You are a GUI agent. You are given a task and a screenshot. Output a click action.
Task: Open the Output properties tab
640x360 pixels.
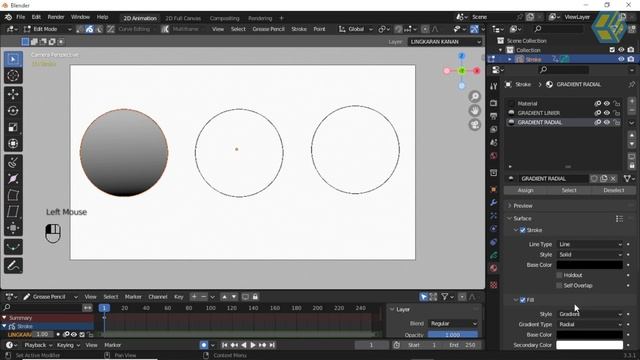pyautogui.click(x=493, y=116)
